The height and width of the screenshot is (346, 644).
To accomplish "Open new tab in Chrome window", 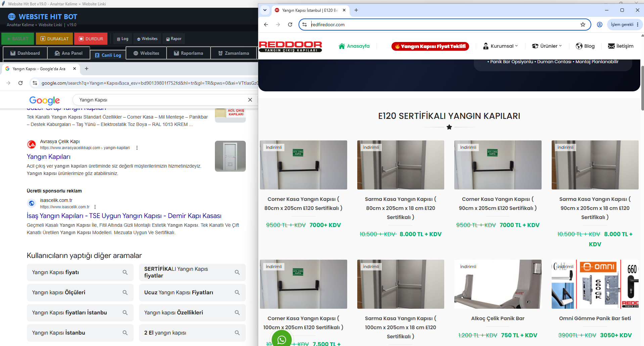I will click(356, 10).
